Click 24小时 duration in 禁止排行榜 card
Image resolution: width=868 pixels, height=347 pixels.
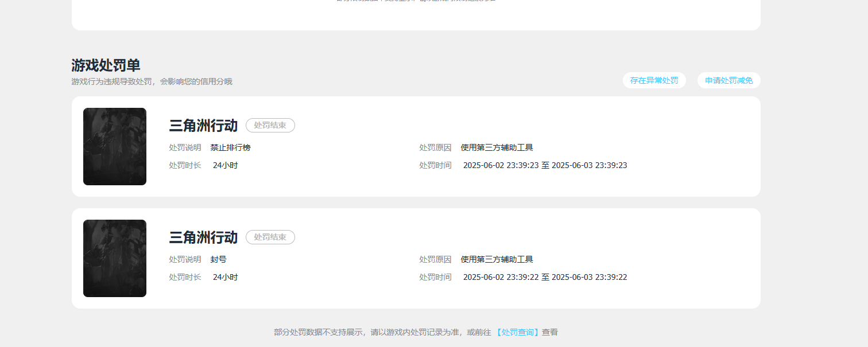click(x=225, y=165)
